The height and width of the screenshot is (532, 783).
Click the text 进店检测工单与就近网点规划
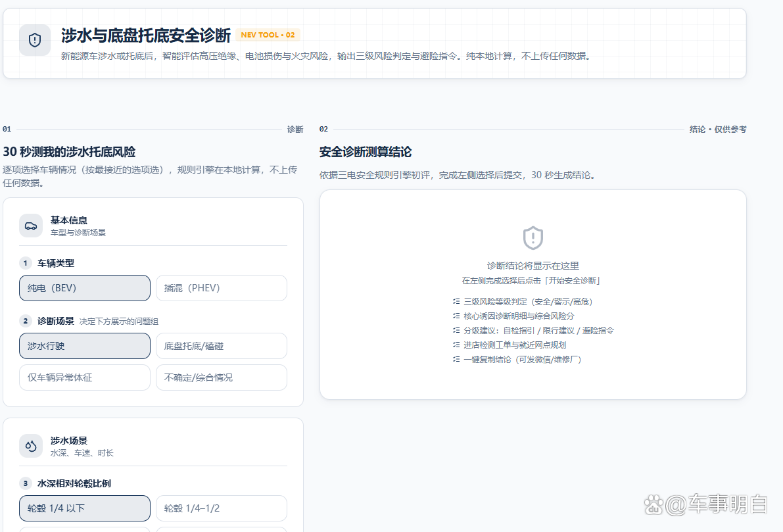point(515,345)
